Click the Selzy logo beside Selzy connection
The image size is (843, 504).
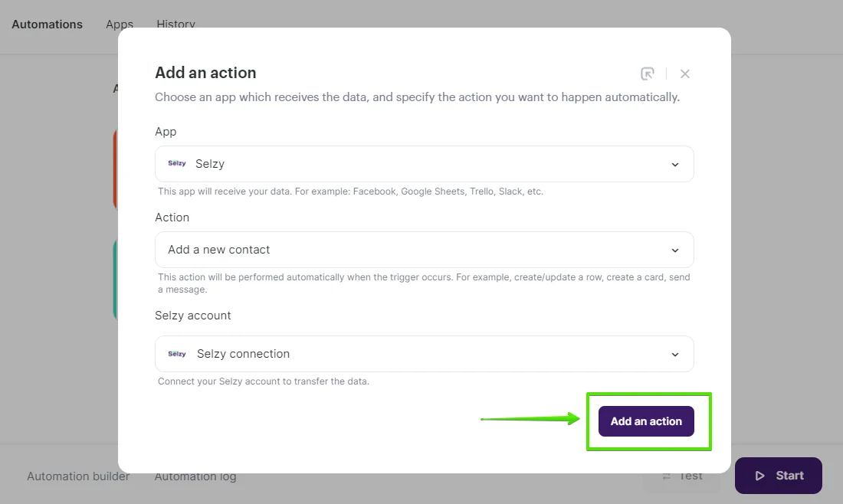point(176,353)
